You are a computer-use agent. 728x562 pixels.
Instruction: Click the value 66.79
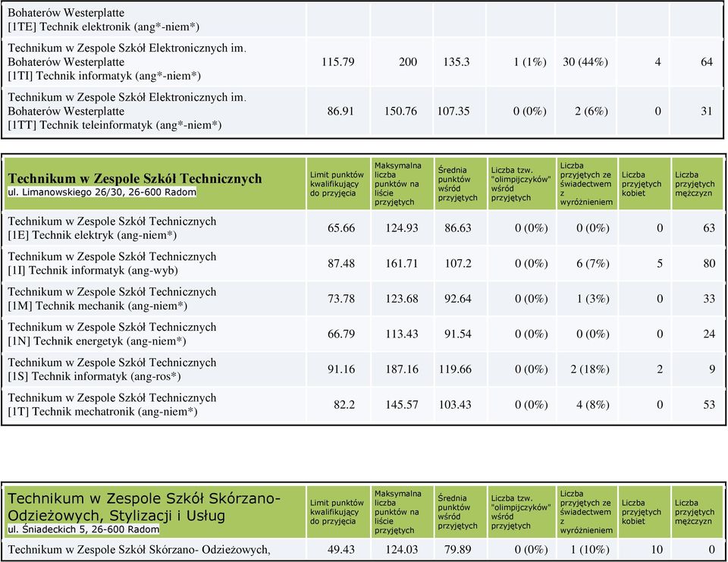tap(341, 334)
